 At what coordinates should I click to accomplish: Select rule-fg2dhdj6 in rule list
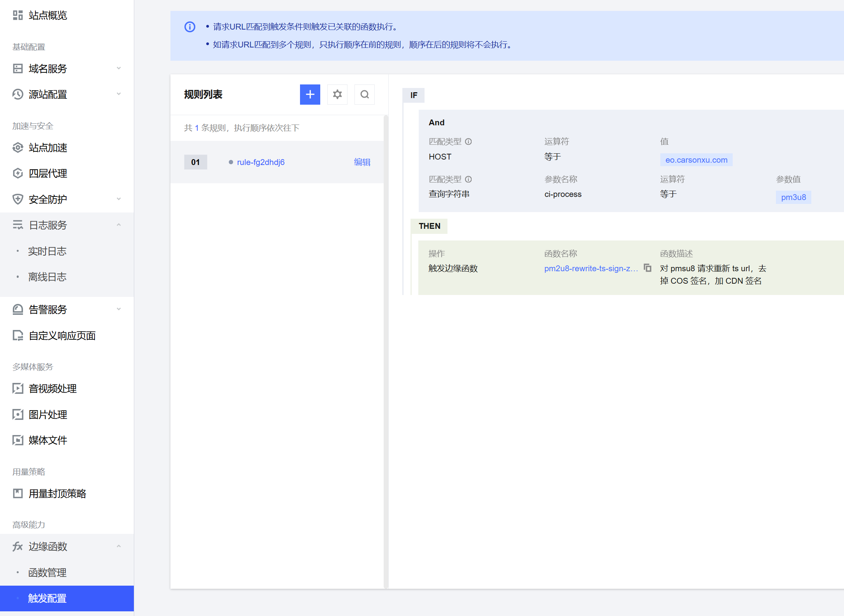[261, 162]
